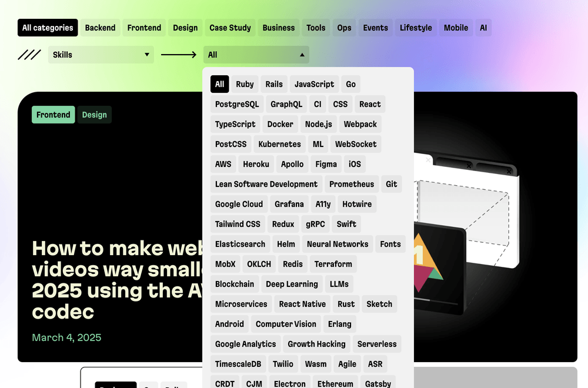The image size is (588, 388).
Task: Select the Ruby skill tag
Action: point(245,84)
